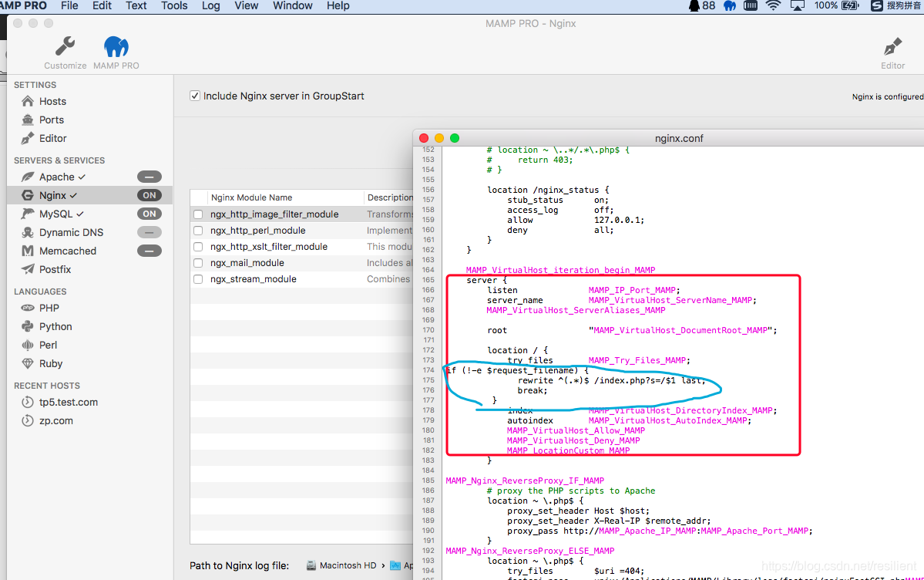Screen dimensions: 924x580
Task: Click the Python language icon
Action: coord(28,326)
